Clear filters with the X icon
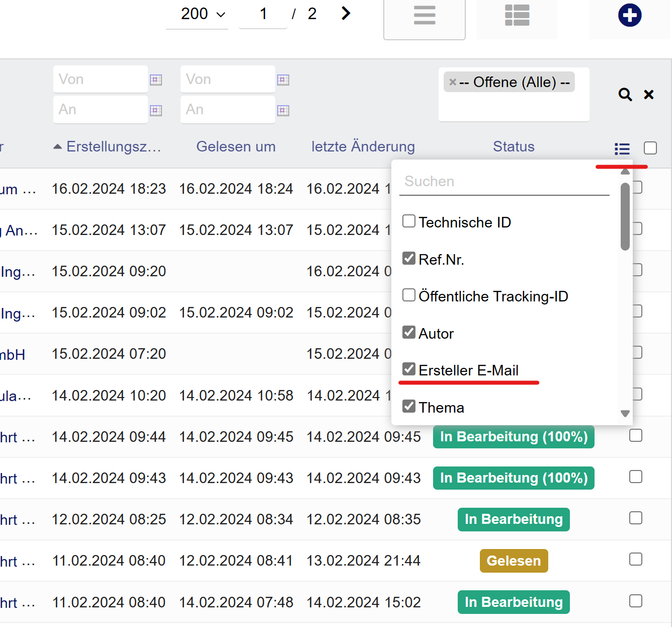Image resolution: width=672 pixels, height=627 pixels. click(649, 94)
